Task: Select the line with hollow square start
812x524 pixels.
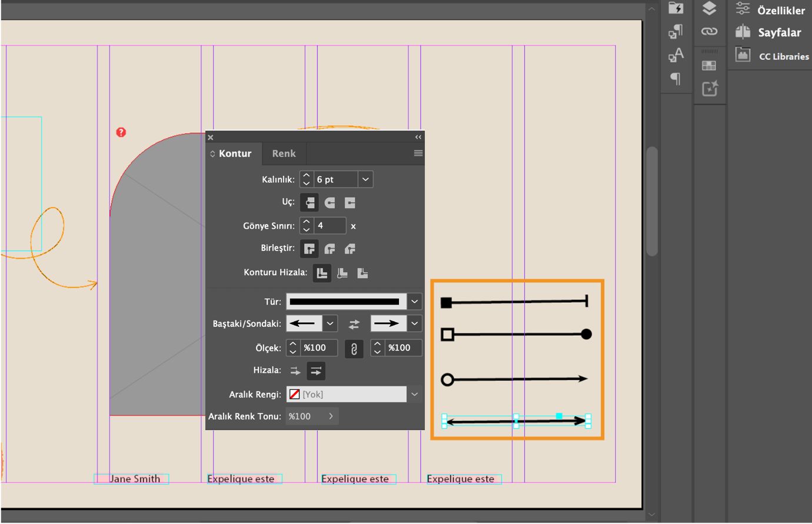Action: coord(516,334)
